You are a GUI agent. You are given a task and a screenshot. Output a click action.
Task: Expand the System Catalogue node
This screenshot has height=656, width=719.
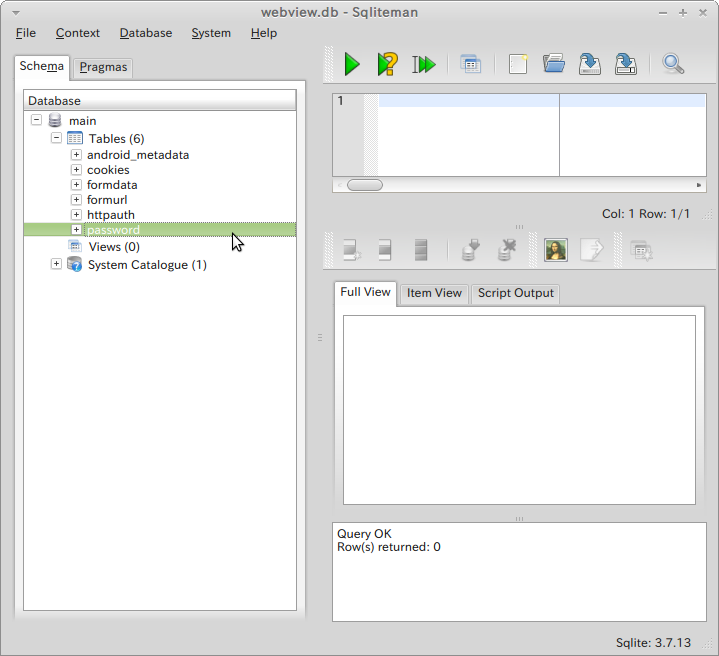point(56,264)
